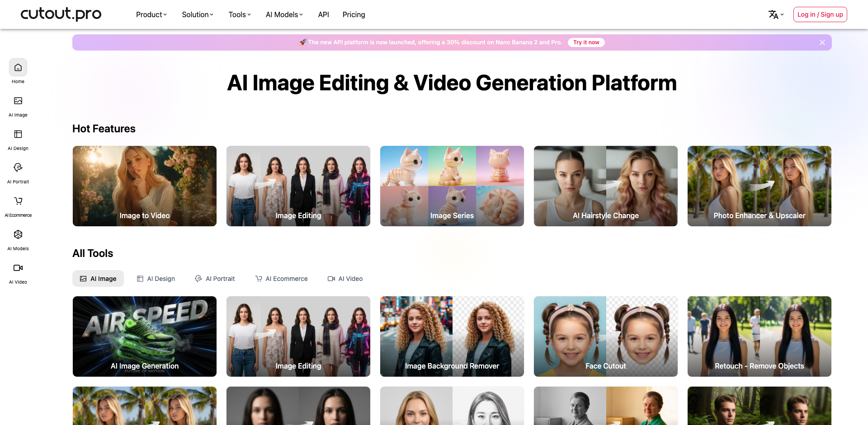Open the language selector dropdown
This screenshot has height=425, width=868.
point(776,15)
